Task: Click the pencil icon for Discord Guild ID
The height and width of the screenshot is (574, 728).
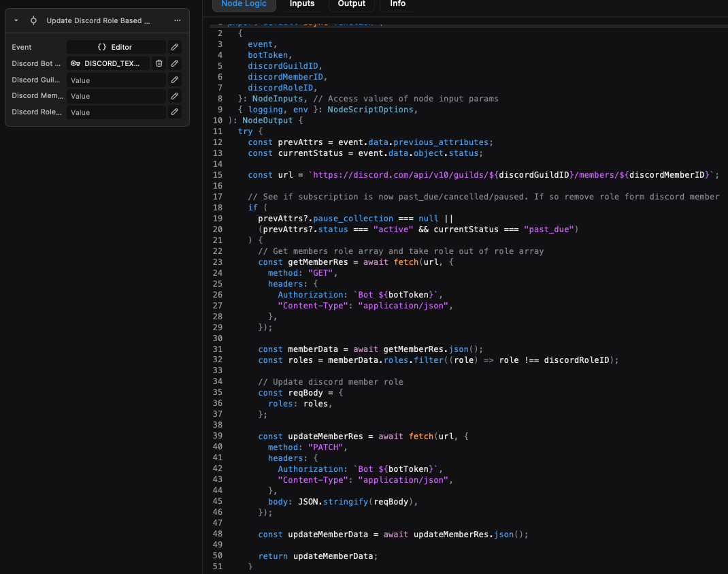Action: 175,80
